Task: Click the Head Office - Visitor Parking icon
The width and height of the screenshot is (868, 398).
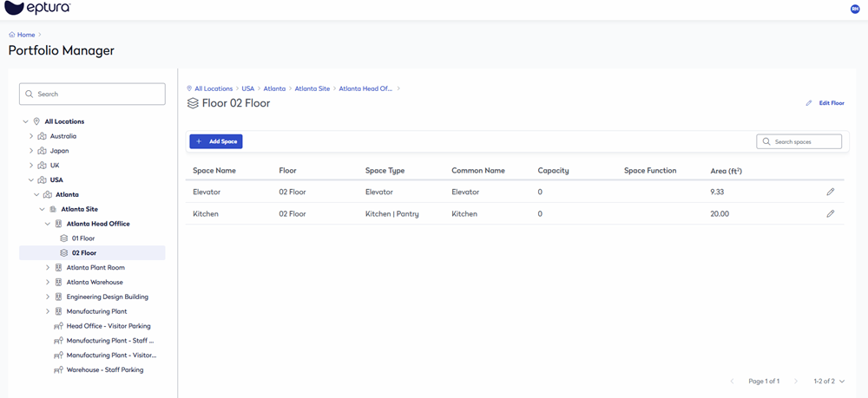Action: (58, 326)
